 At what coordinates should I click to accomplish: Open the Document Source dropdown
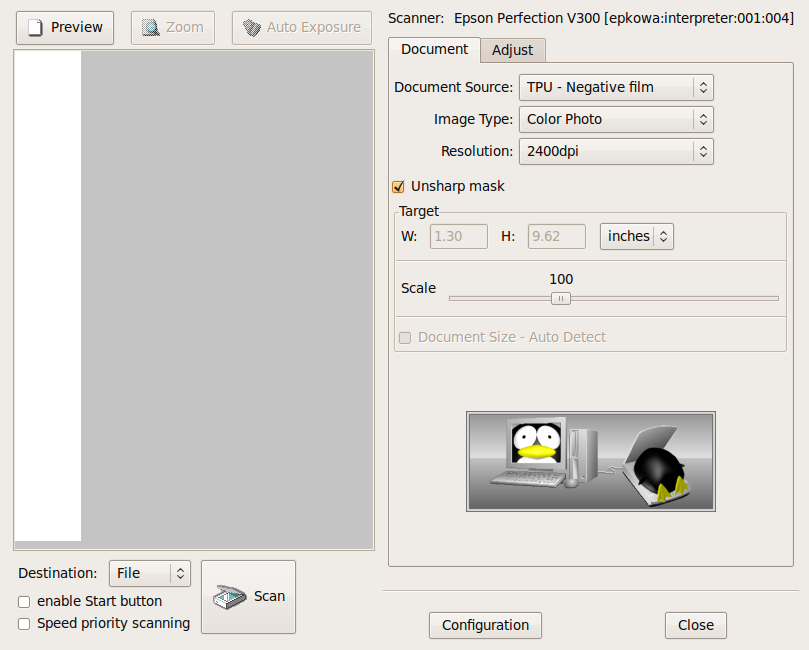tap(616, 88)
